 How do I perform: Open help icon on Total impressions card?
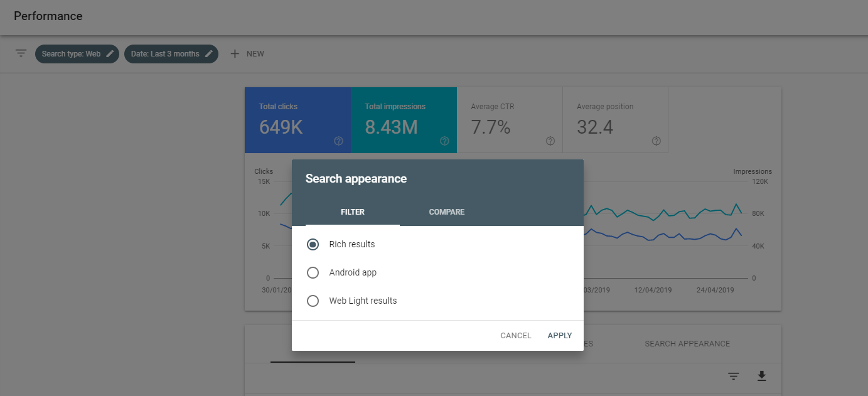[444, 141]
